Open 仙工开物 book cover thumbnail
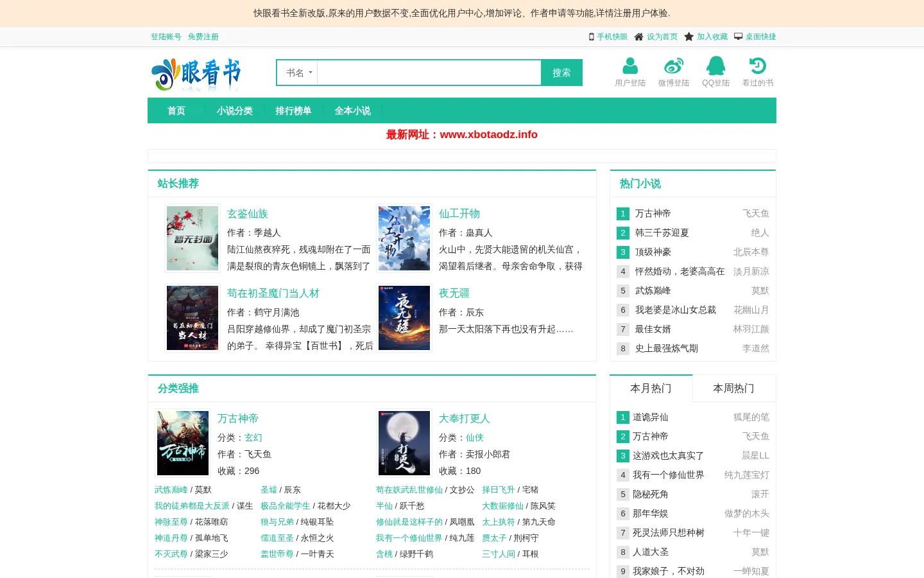The image size is (924, 578). 404,238
